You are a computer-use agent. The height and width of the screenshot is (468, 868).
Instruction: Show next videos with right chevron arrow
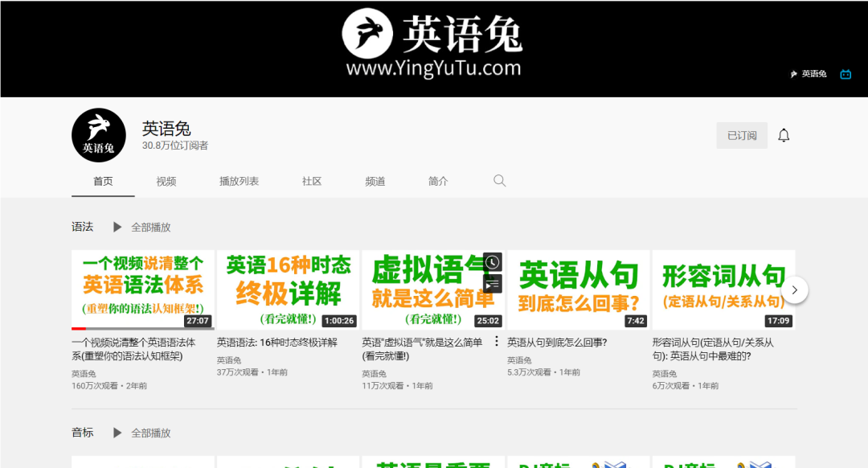tap(794, 289)
